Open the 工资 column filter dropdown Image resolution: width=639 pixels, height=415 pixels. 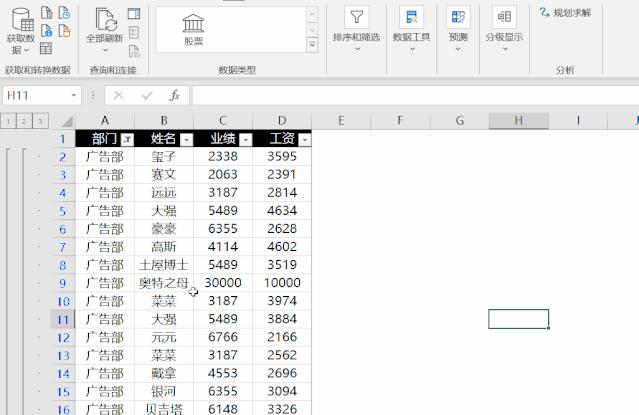[x=304, y=140]
